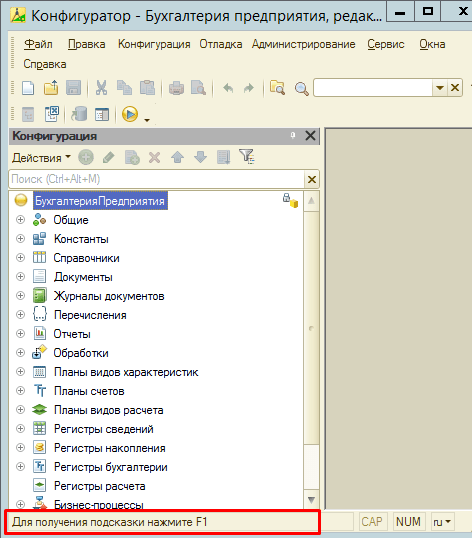Image resolution: width=472 pixels, height=538 pixels.
Task: Open the Администрирование menu
Action: (304, 44)
